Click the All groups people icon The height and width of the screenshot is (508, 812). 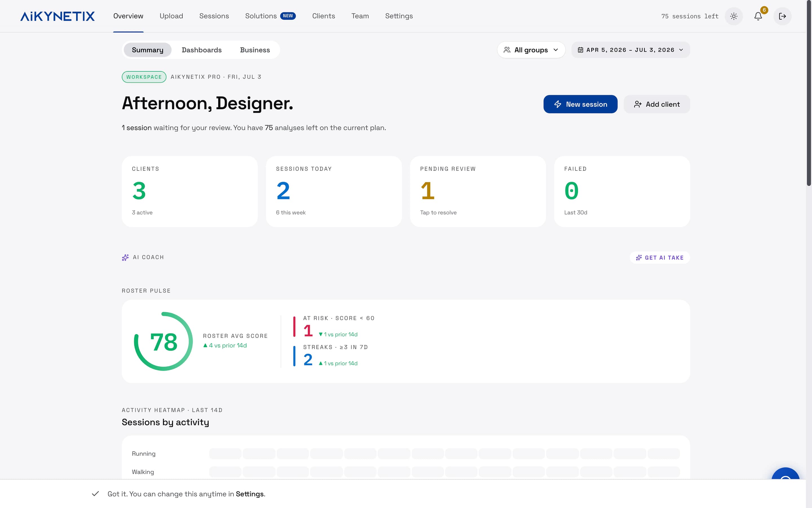click(x=507, y=50)
